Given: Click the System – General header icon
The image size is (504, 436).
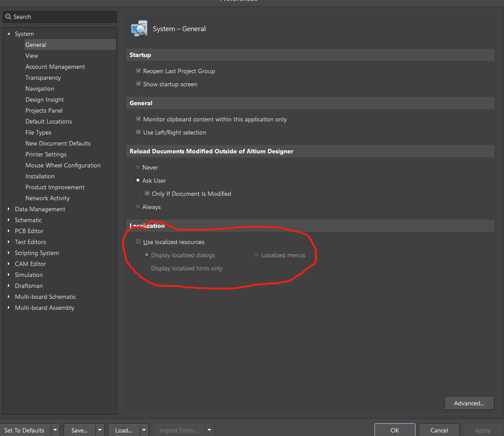Looking at the screenshot, I should pyautogui.click(x=139, y=28).
